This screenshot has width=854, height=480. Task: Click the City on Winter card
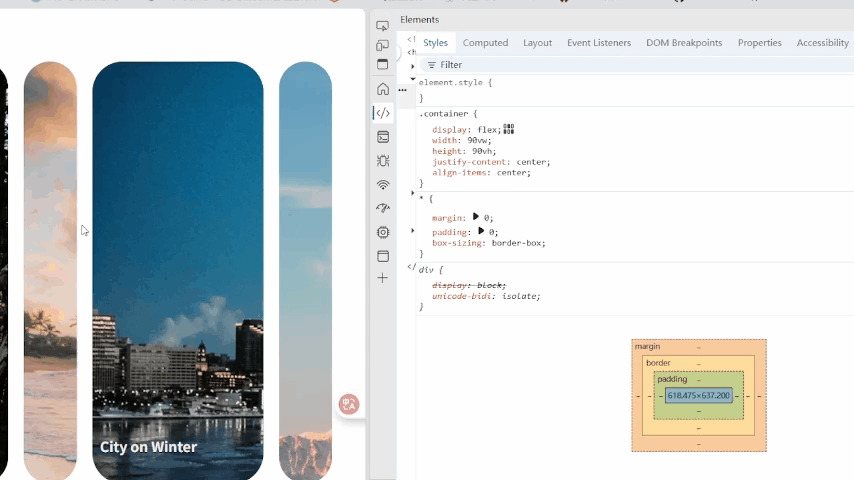click(178, 270)
